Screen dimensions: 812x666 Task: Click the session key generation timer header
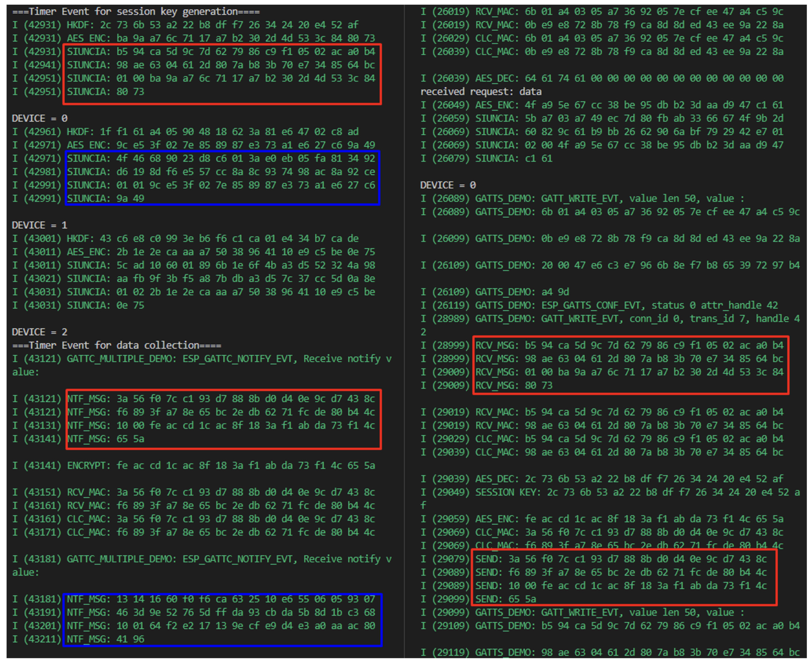(x=136, y=12)
